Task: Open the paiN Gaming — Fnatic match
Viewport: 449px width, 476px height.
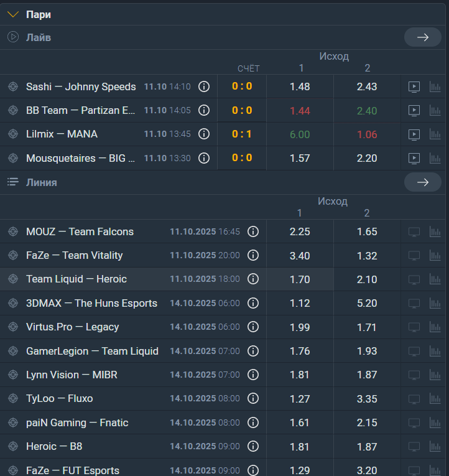Action: click(77, 422)
